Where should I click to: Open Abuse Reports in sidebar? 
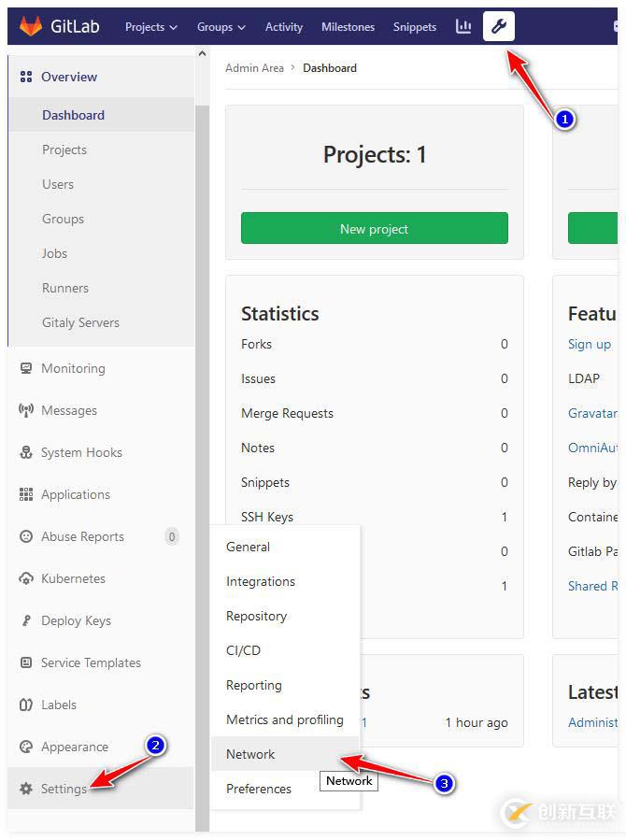point(82,536)
